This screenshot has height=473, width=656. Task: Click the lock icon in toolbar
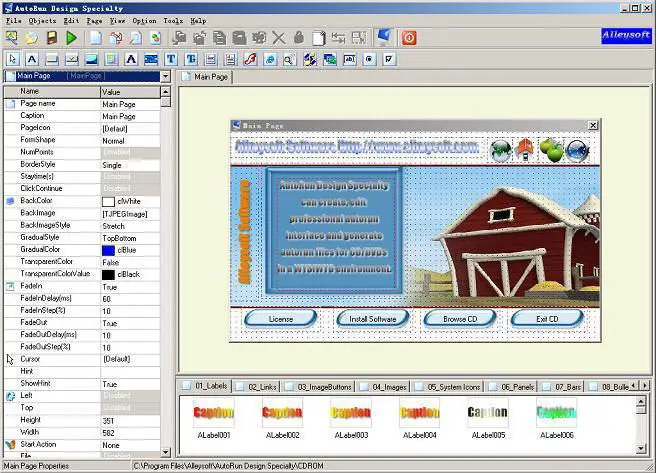coord(298,38)
